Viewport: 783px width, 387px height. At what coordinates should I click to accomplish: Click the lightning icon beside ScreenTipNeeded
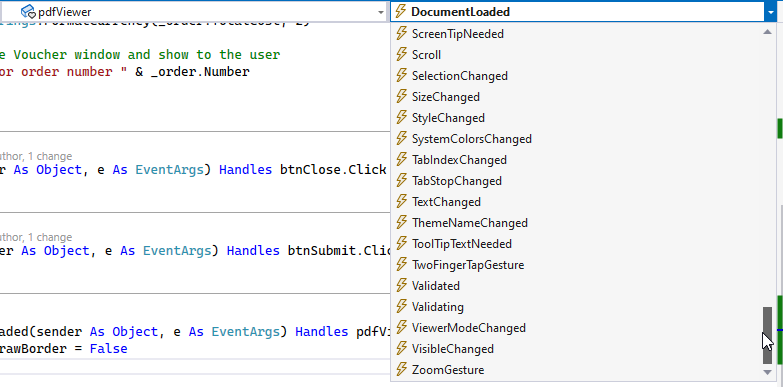[401, 33]
